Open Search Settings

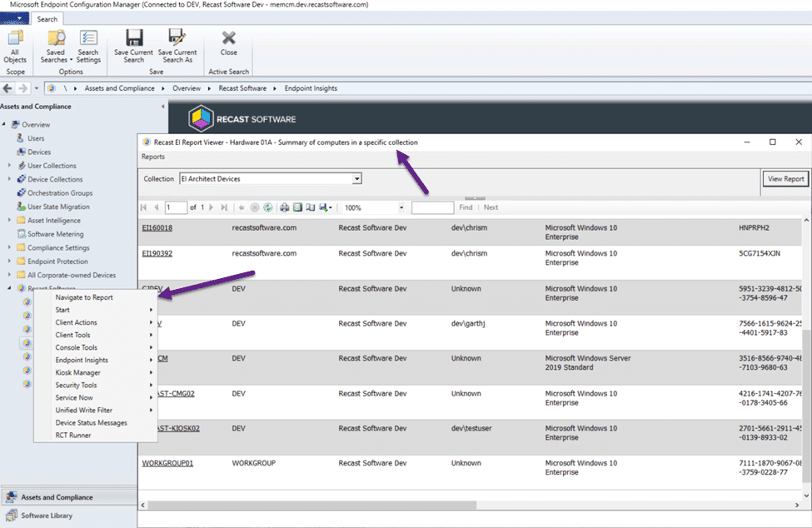pyautogui.click(x=87, y=46)
